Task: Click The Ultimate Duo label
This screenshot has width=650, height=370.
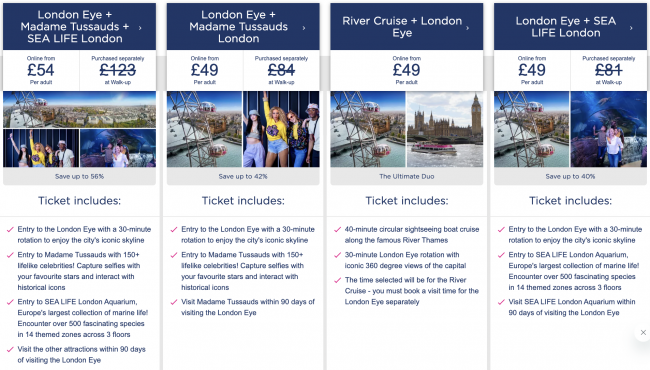Action: (x=407, y=177)
